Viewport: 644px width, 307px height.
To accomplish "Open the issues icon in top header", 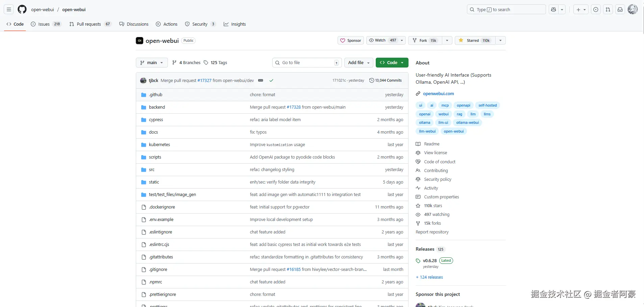I will point(596,9).
